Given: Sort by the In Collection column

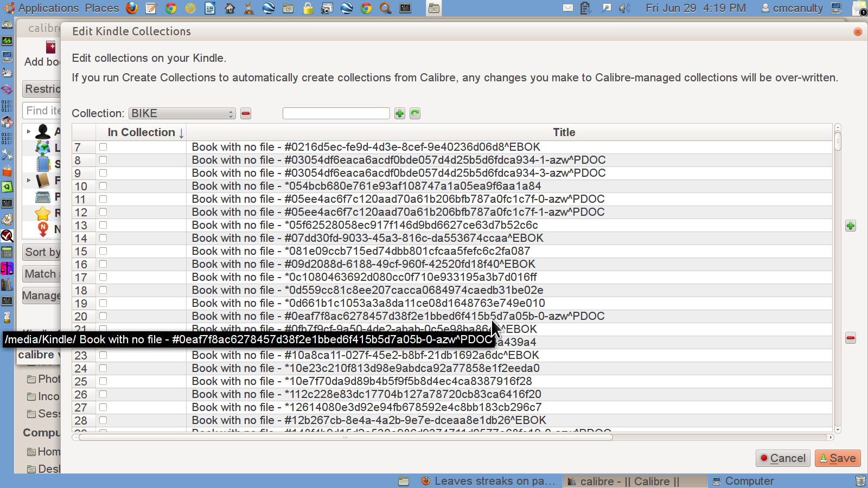Looking at the screenshot, I should [141, 132].
